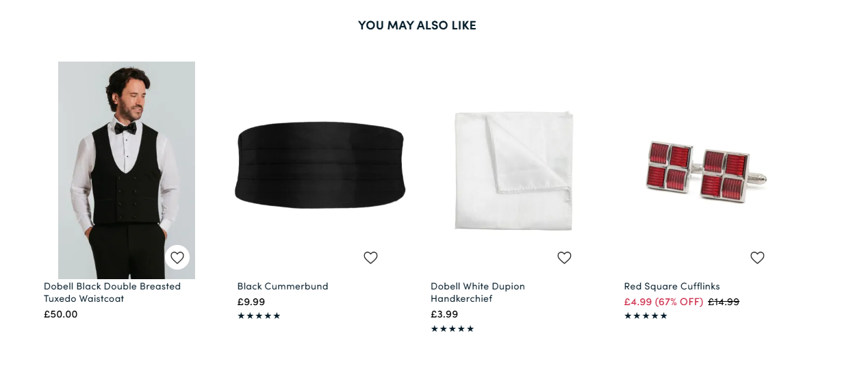The width and height of the screenshot is (868, 390).
Task: Click the £3.99 handkerchief price
Action: tap(444, 314)
